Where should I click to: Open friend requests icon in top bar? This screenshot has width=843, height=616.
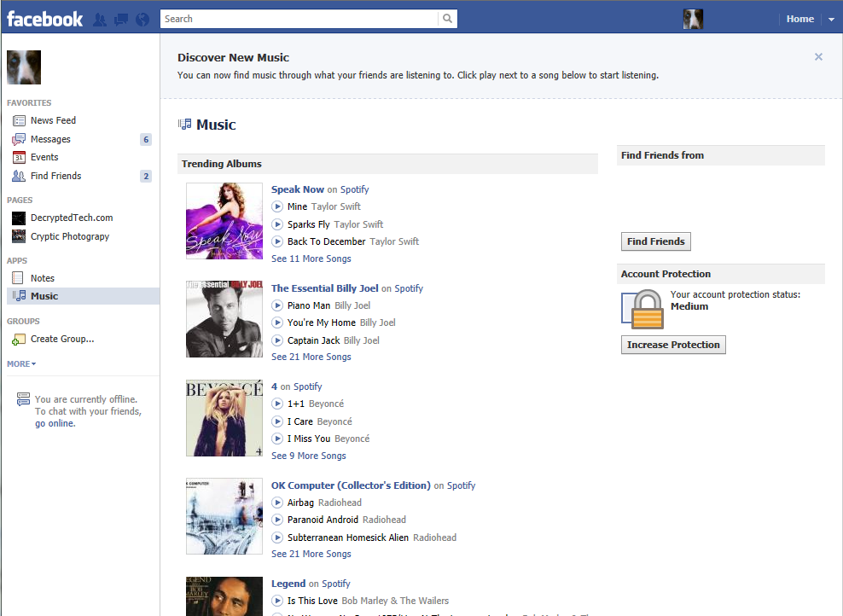100,20
